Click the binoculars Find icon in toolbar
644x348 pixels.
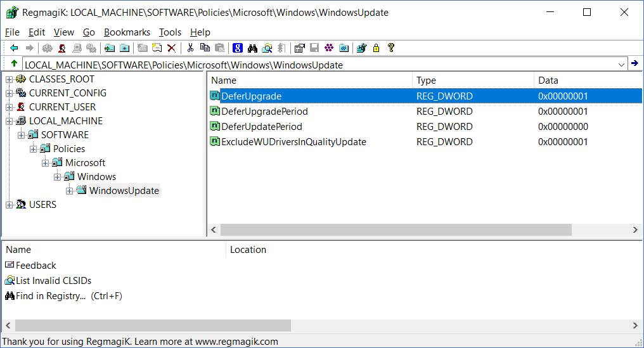tap(252, 48)
